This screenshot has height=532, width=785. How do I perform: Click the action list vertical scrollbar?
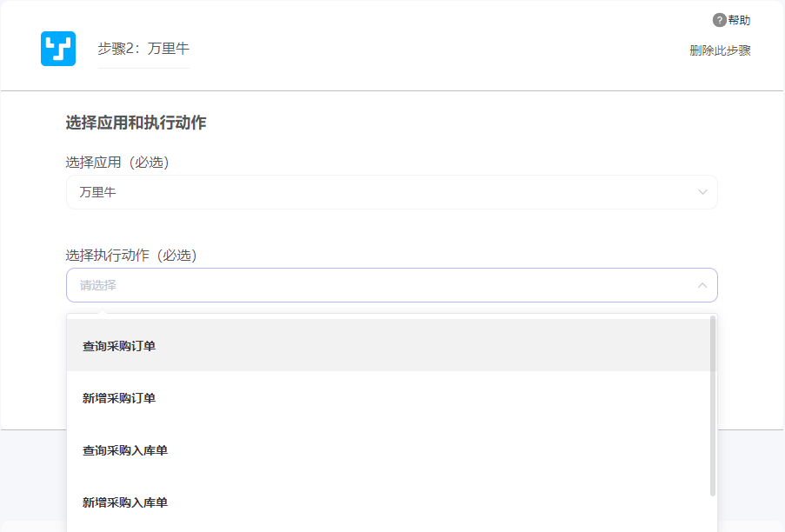coord(712,405)
